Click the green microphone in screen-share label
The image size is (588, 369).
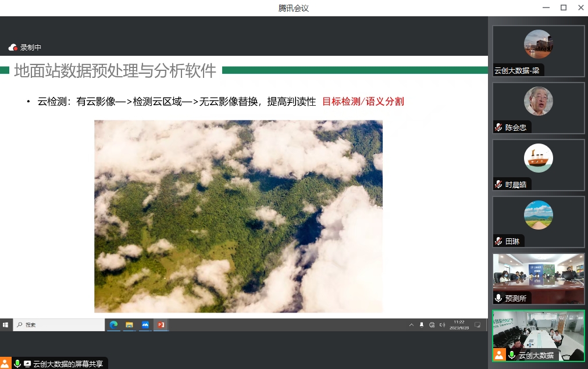17,364
